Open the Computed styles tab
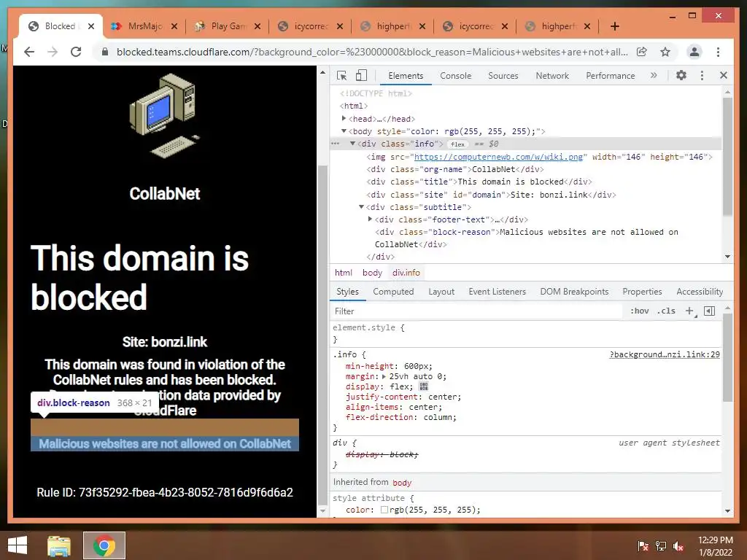747x560 pixels. [393, 292]
